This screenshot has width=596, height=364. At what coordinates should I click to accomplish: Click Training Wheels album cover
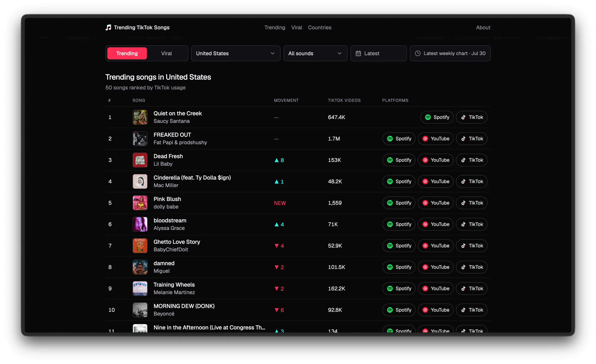click(x=140, y=288)
